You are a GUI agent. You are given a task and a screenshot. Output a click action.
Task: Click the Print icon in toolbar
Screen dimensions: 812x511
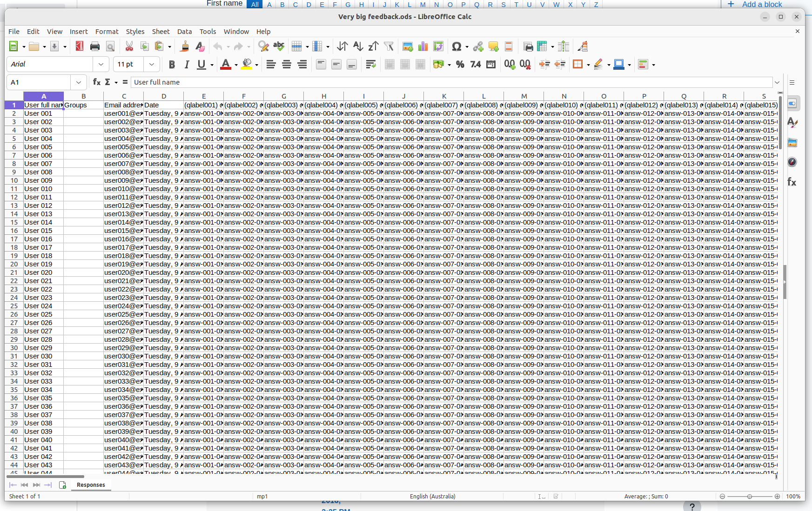(x=95, y=46)
